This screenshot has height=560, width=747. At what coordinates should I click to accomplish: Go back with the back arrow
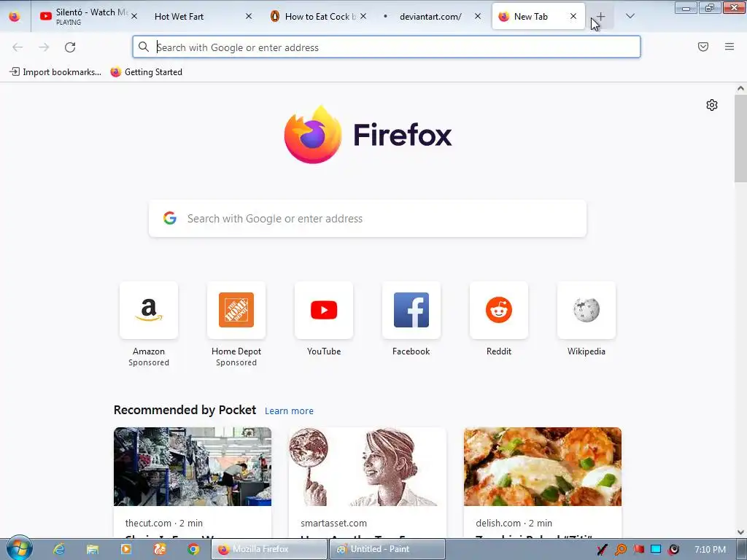(x=18, y=47)
